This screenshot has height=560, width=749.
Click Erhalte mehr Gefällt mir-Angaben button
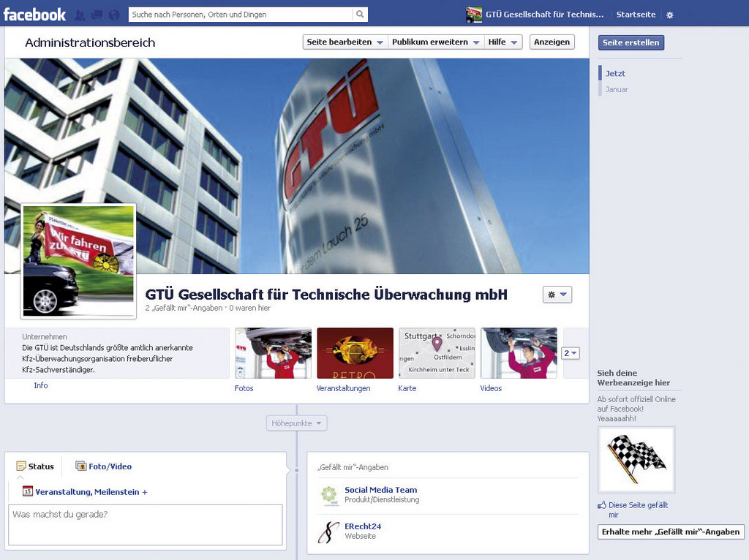point(671,531)
